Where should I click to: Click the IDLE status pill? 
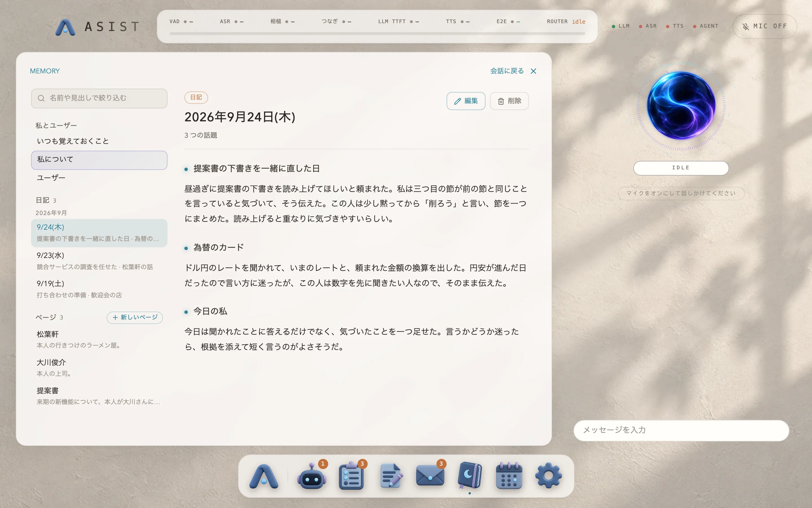(681, 168)
